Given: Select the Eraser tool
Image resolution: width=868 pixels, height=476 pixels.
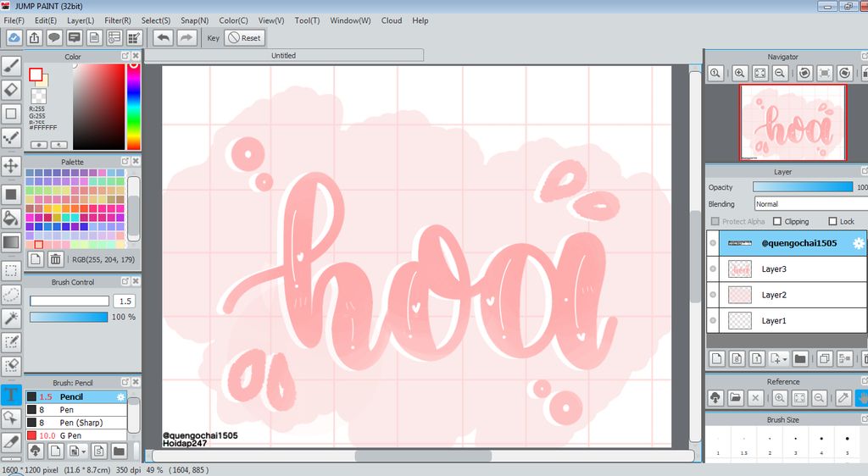Looking at the screenshot, I should click(11, 90).
